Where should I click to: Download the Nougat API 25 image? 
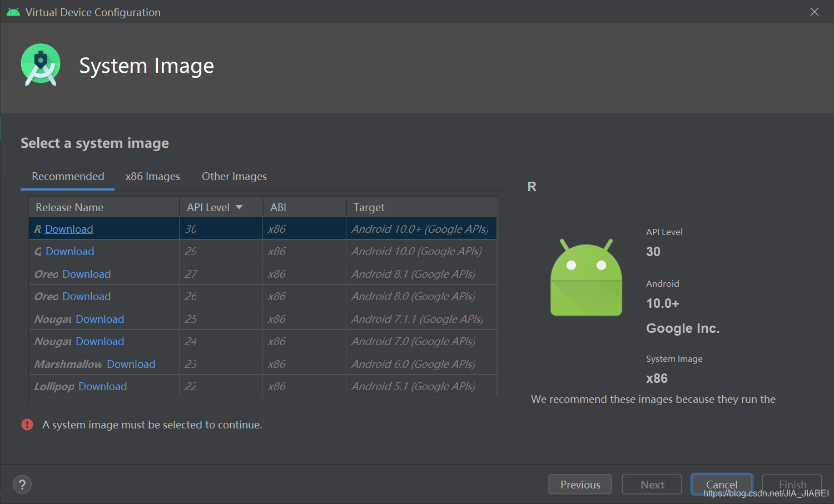click(100, 319)
